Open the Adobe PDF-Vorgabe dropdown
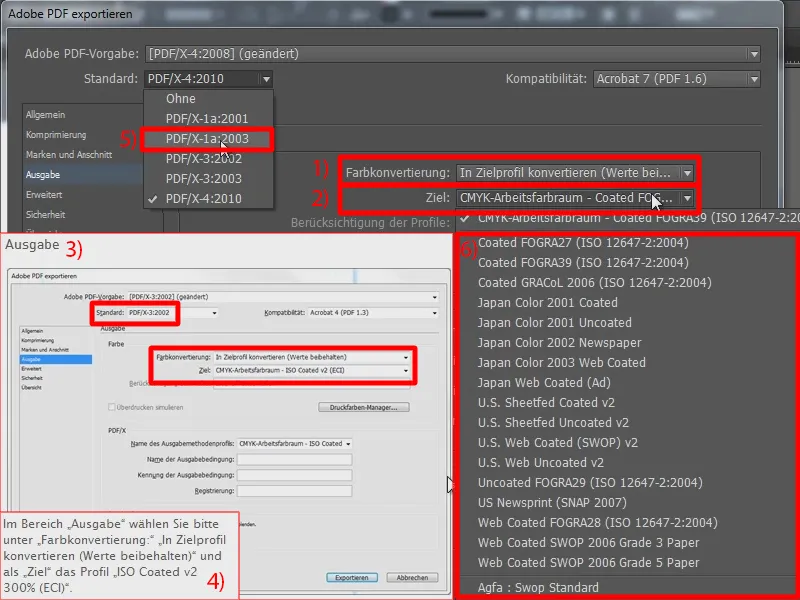 (x=453, y=54)
